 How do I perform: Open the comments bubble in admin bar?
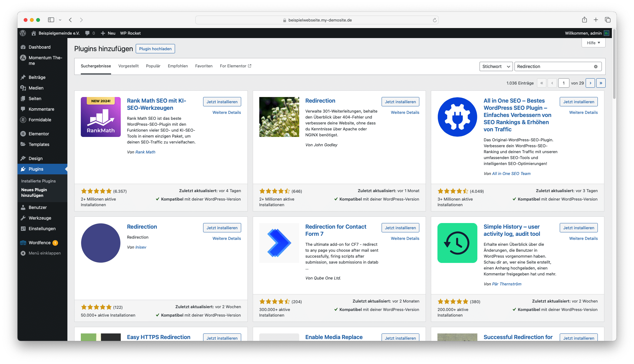pos(90,33)
